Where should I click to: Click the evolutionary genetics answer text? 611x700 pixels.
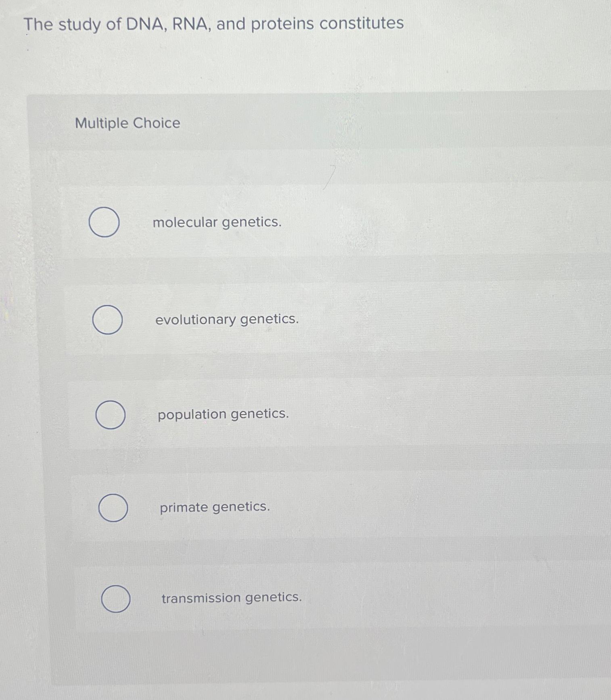coord(226,320)
